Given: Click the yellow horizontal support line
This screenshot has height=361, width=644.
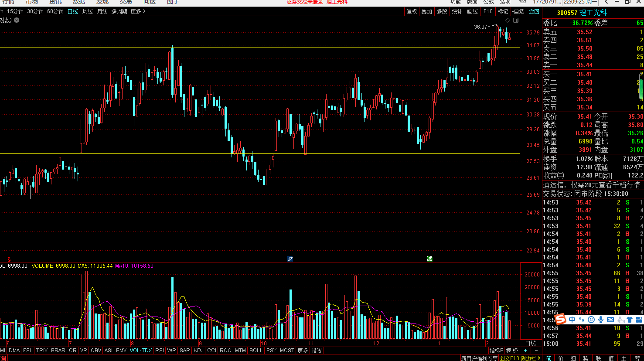Looking at the screenshot, I should coord(260,153).
